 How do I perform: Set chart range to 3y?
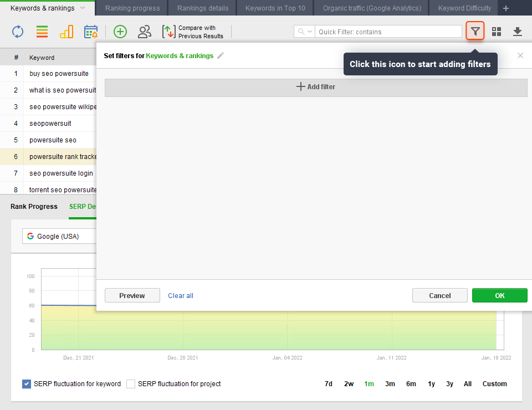point(449,384)
